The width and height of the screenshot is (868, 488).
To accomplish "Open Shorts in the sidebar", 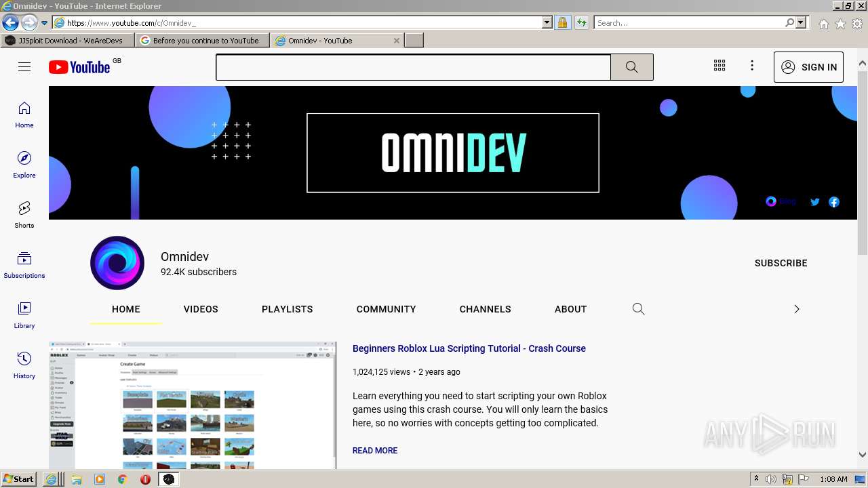I will pyautogui.click(x=24, y=215).
